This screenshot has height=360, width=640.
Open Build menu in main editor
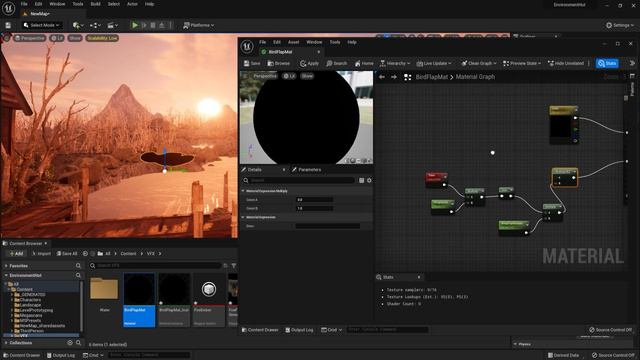click(x=96, y=4)
